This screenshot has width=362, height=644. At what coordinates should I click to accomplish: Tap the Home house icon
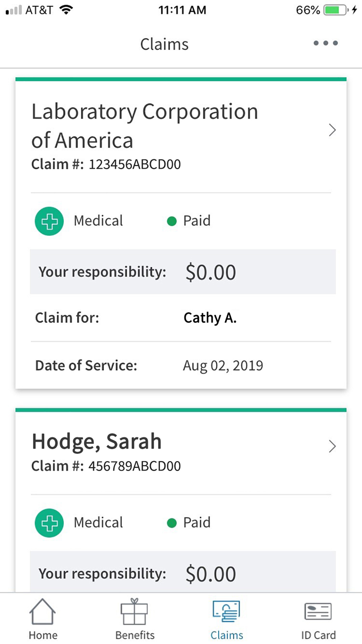[x=42, y=611]
